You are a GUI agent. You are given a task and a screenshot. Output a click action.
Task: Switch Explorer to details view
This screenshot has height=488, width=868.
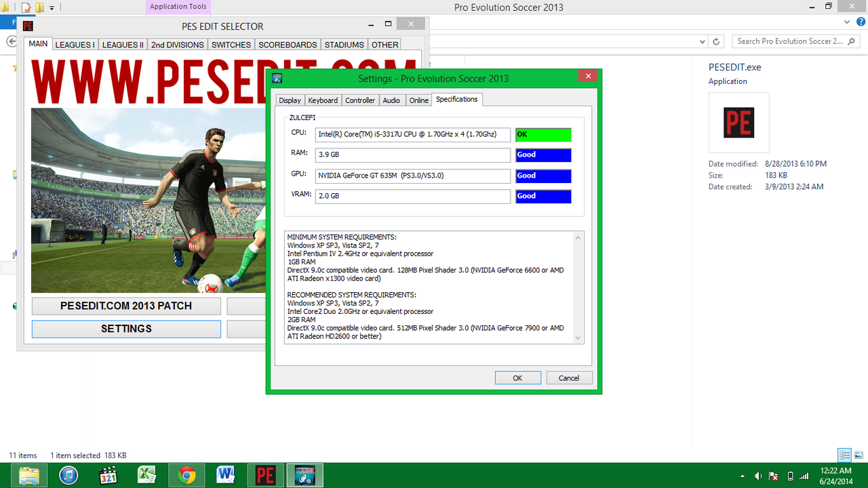(844, 455)
